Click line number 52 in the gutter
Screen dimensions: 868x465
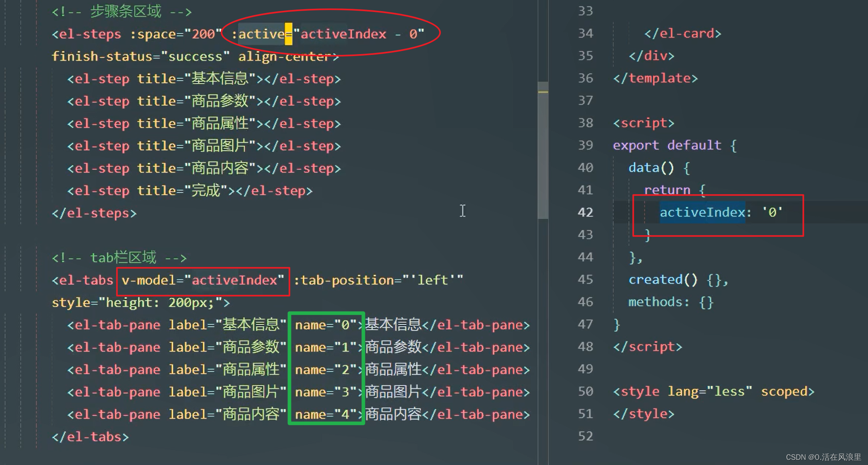coord(585,436)
